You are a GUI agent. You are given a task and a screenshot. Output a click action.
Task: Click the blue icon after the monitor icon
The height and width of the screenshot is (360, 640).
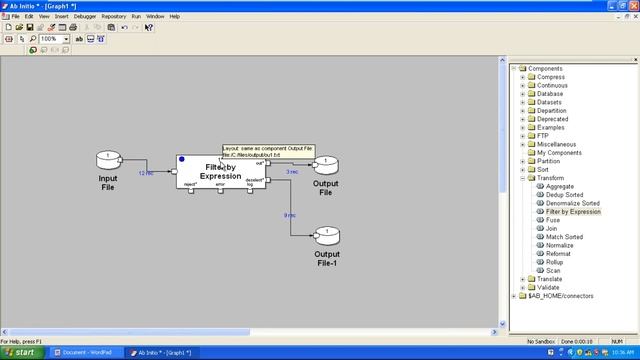point(101,39)
